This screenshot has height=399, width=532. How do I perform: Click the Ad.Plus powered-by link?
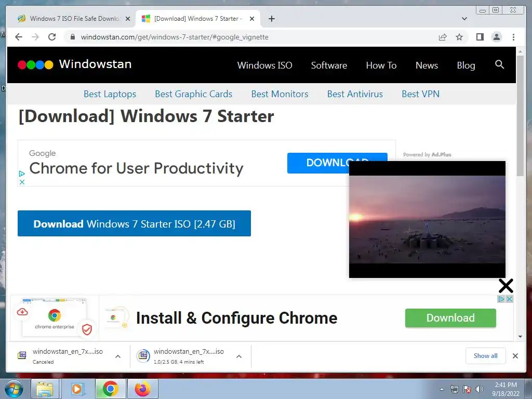coord(427,154)
